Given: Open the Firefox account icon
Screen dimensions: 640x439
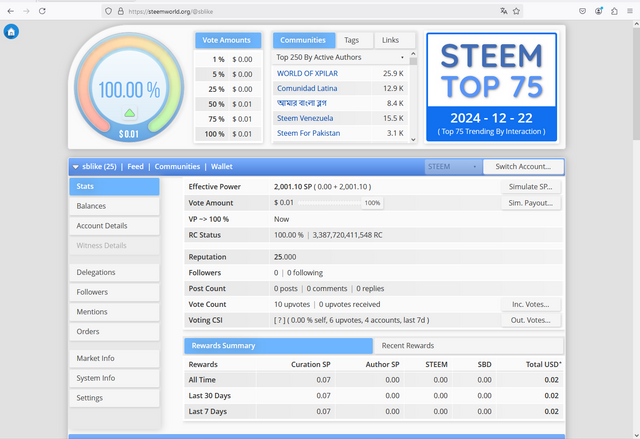Looking at the screenshot, I should point(598,11).
